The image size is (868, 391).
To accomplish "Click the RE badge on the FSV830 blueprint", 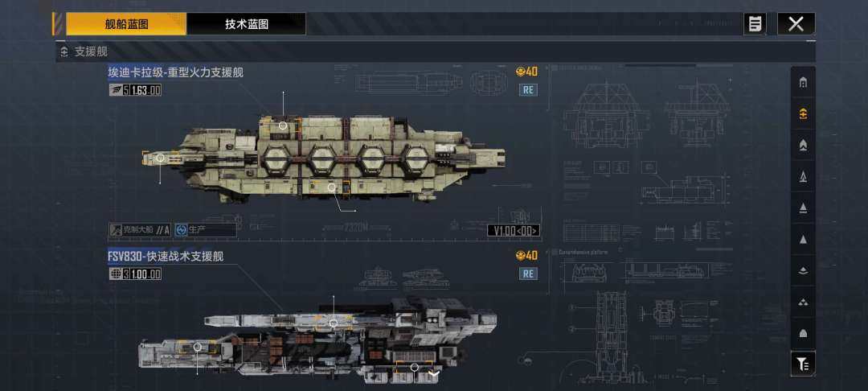I will tap(528, 273).
